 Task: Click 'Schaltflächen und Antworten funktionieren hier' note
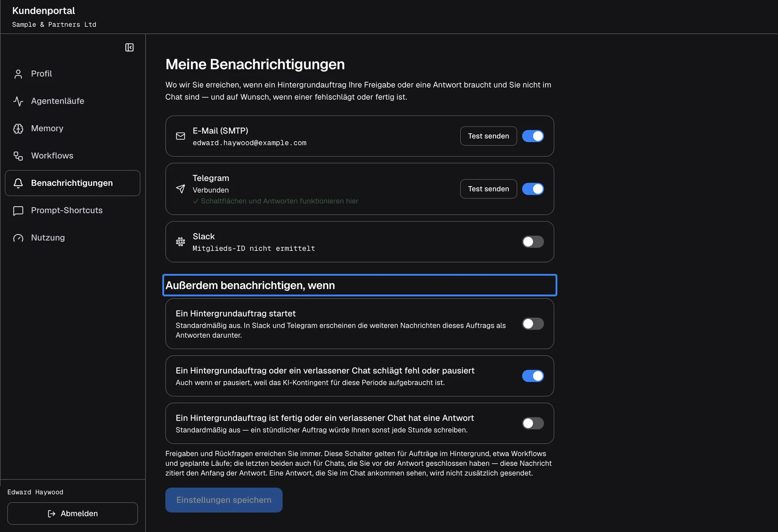click(x=276, y=201)
